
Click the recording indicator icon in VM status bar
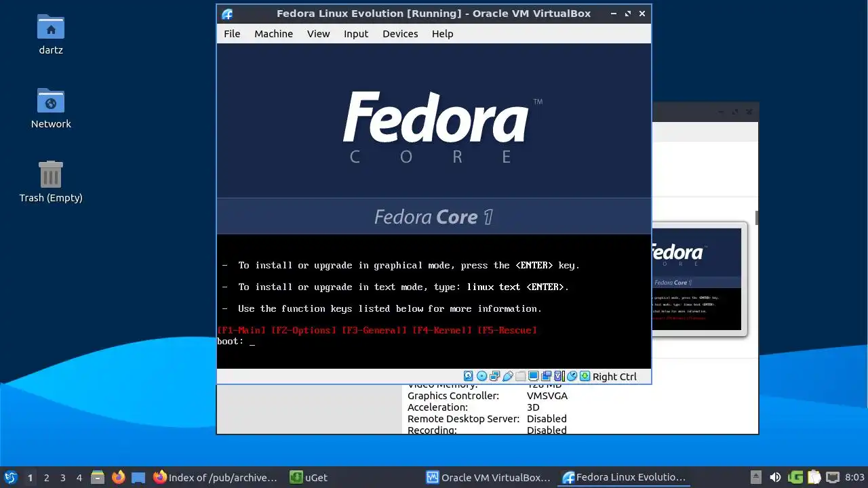(x=546, y=376)
